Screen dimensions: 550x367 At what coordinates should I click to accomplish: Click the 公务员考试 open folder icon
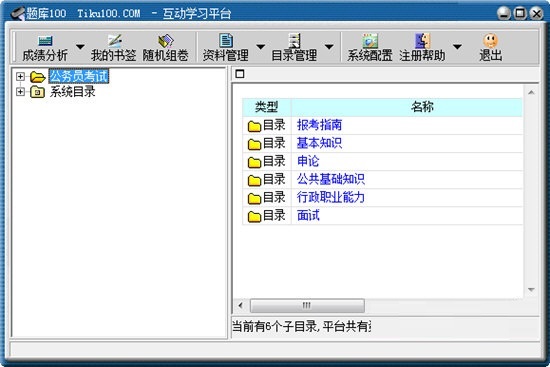coord(37,76)
